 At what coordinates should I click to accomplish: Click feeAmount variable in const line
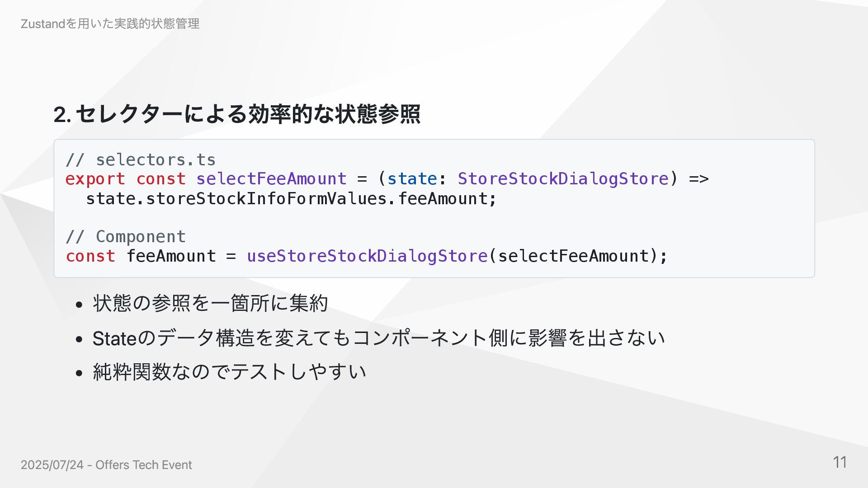171,256
